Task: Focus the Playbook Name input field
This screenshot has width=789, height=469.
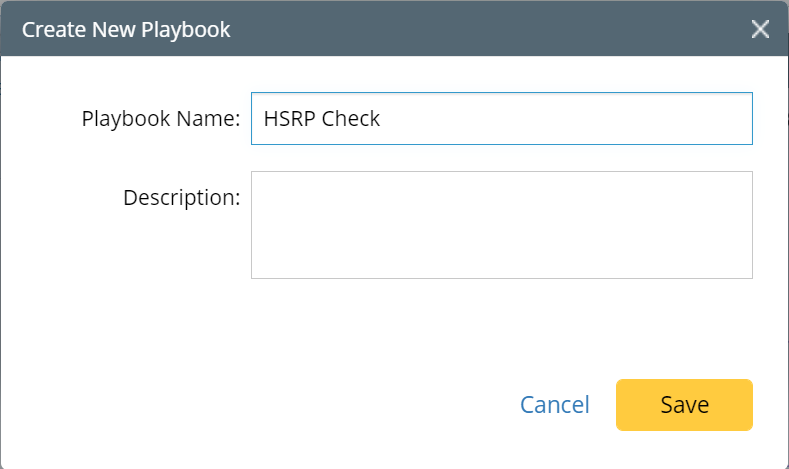Action: pyautogui.click(x=502, y=118)
